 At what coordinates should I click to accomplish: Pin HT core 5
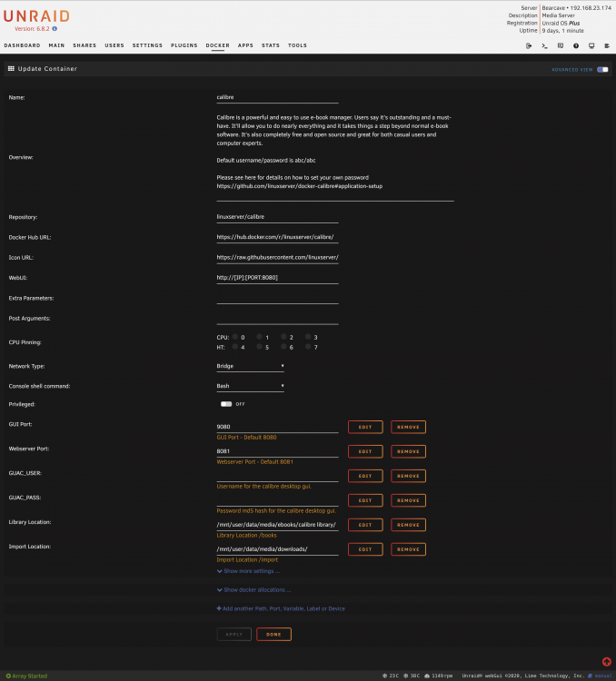coord(259,347)
